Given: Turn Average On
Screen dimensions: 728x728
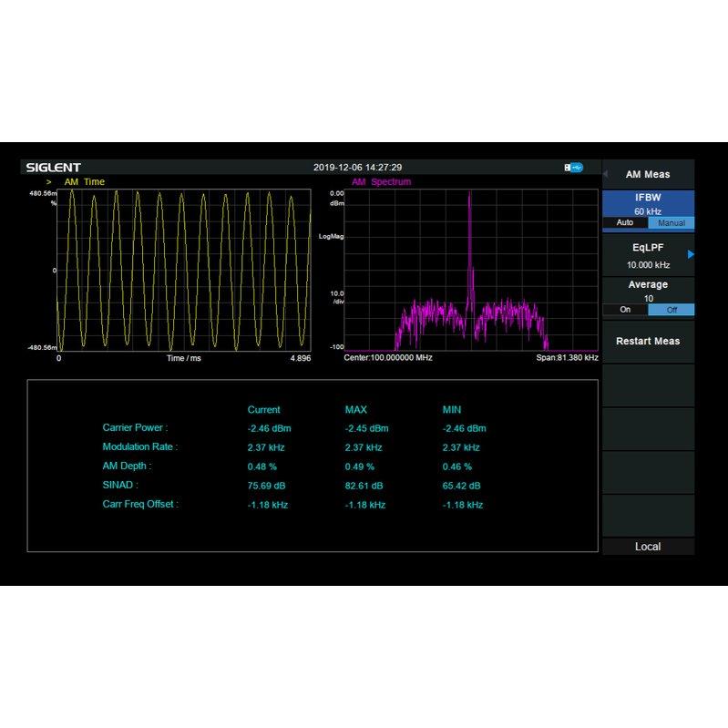Looking at the screenshot, I should coord(625,310).
